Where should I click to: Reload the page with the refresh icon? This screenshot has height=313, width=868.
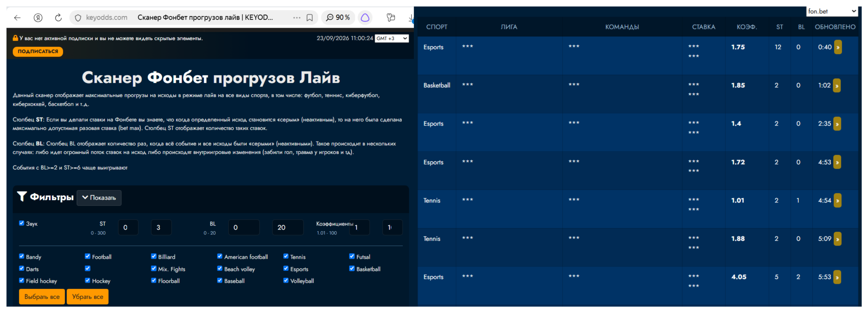(58, 18)
